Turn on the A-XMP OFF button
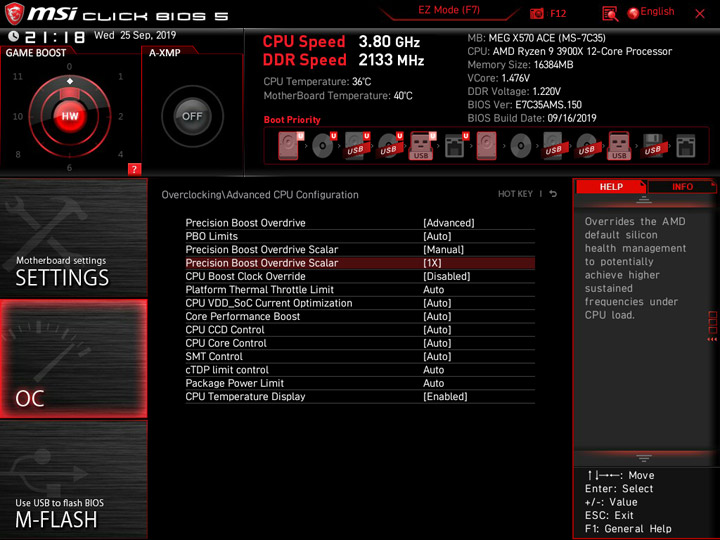Image resolution: width=720 pixels, height=540 pixels. point(192,116)
